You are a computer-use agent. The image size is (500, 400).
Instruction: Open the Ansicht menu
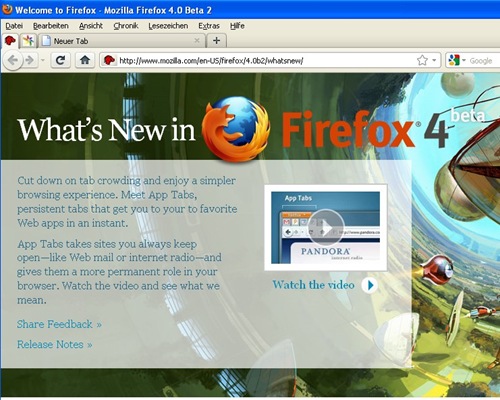[x=91, y=26]
